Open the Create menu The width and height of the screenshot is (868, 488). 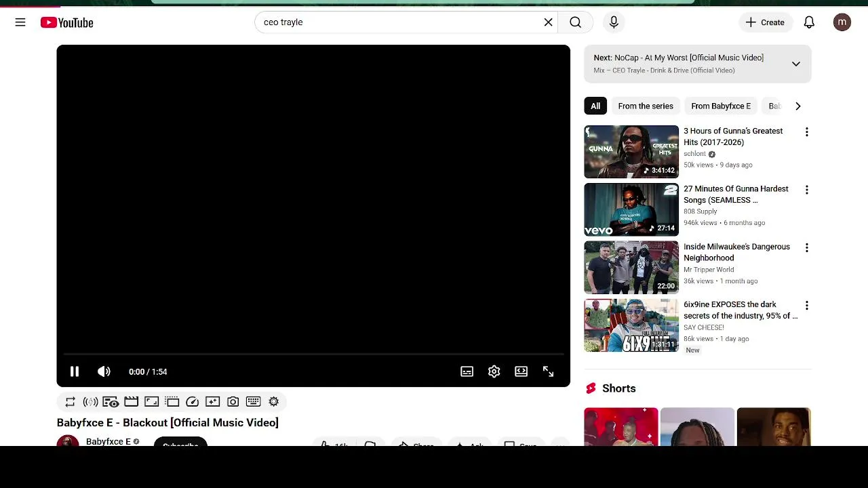point(765,22)
